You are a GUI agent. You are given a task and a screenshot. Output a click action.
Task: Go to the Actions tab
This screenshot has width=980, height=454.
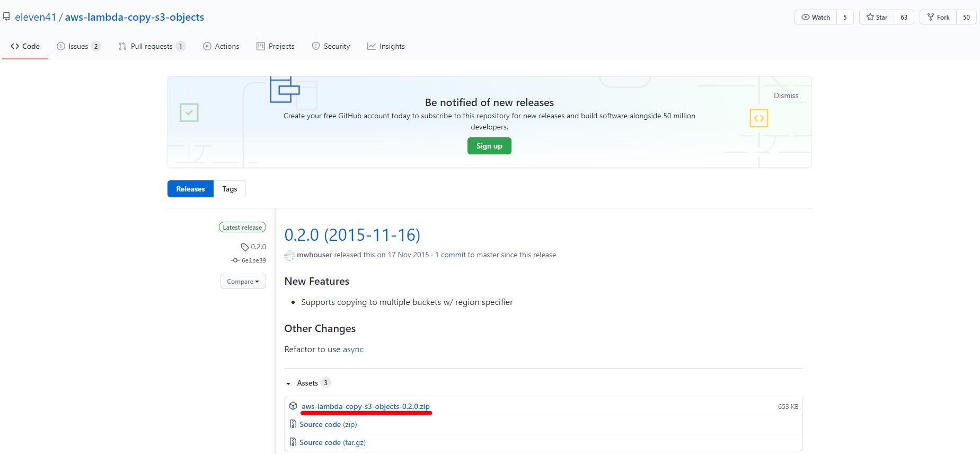[x=221, y=46]
